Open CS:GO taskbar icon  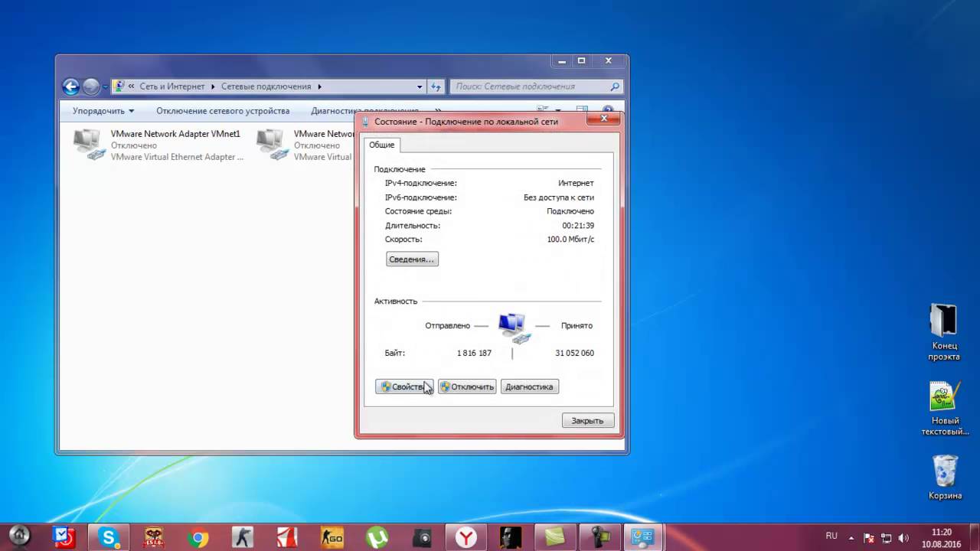click(332, 537)
